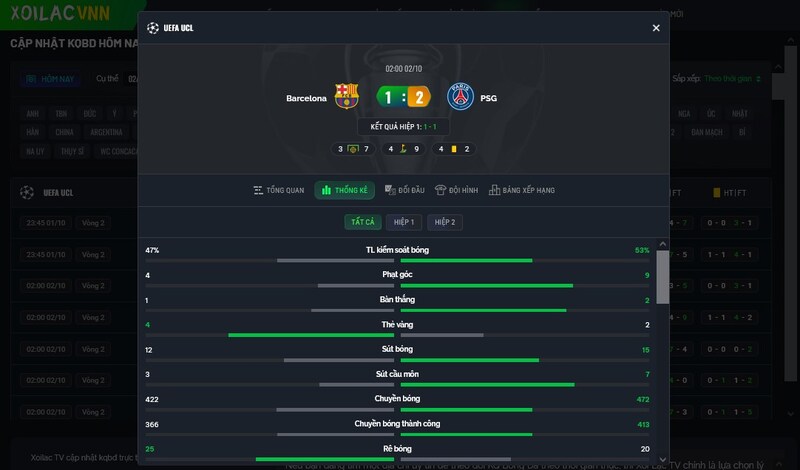This screenshot has height=470, width=800.
Task: Select the Tất Cả period filter
Action: coord(361,222)
